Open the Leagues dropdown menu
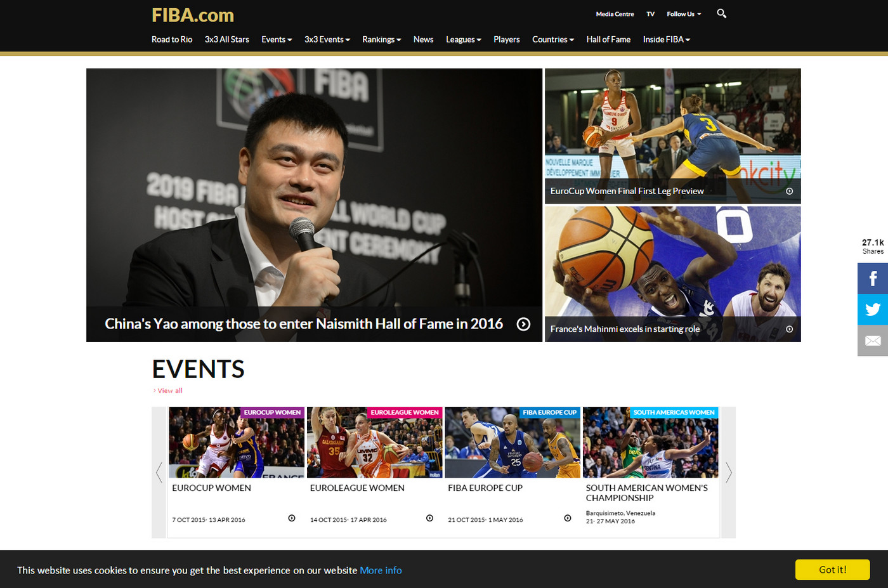This screenshot has width=888, height=588. [464, 39]
